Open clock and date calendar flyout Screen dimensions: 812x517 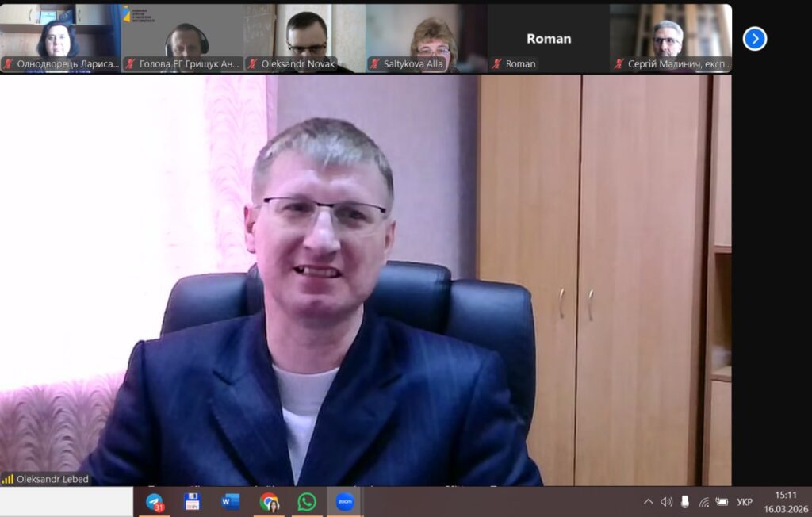pos(785,502)
